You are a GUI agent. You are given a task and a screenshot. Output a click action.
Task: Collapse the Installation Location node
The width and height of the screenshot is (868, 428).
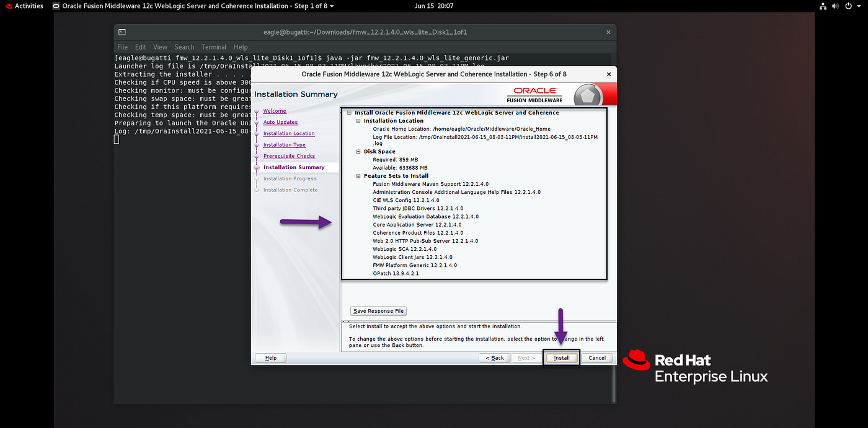[x=358, y=121]
